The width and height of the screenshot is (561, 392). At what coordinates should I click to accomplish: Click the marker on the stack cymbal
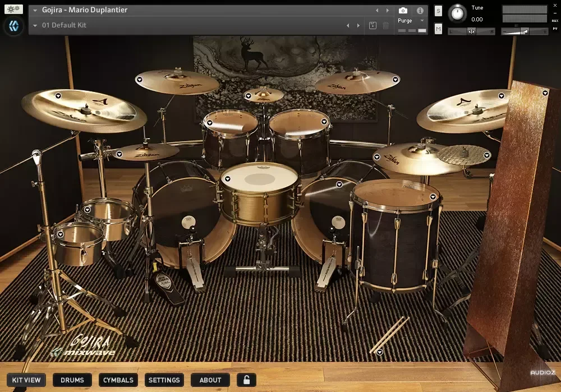click(x=486, y=155)
